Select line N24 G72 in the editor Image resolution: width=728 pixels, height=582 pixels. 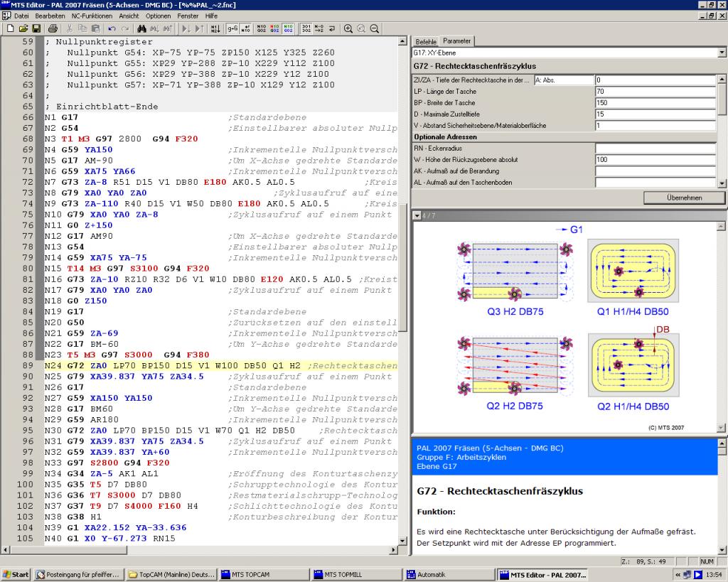(221, 366)
